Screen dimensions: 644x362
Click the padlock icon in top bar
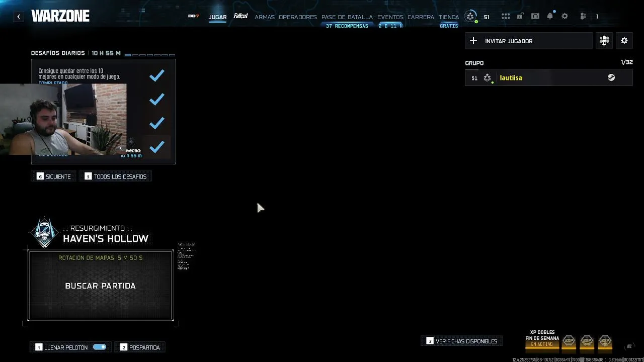[x=520, y=17]
